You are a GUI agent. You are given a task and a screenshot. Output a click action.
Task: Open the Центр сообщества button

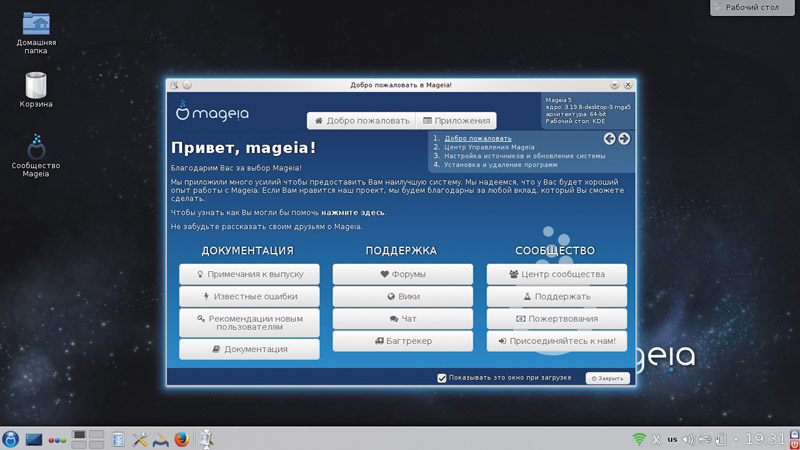(557, 274)
